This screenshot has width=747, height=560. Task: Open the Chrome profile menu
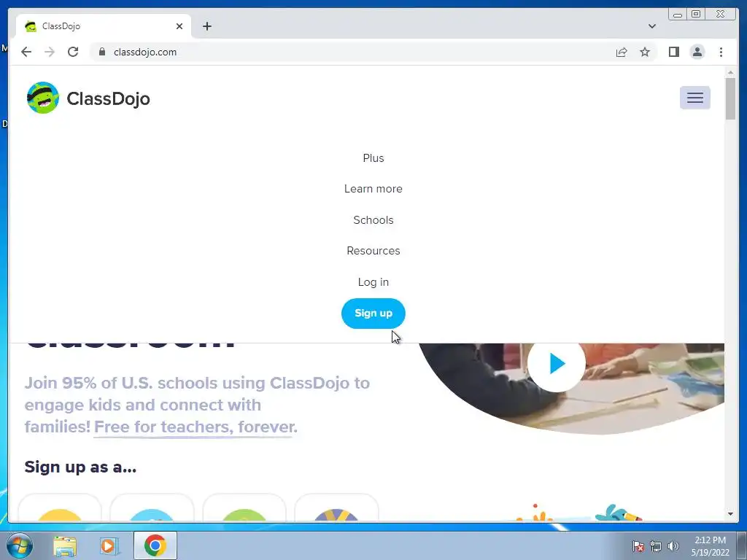[697, 52]
